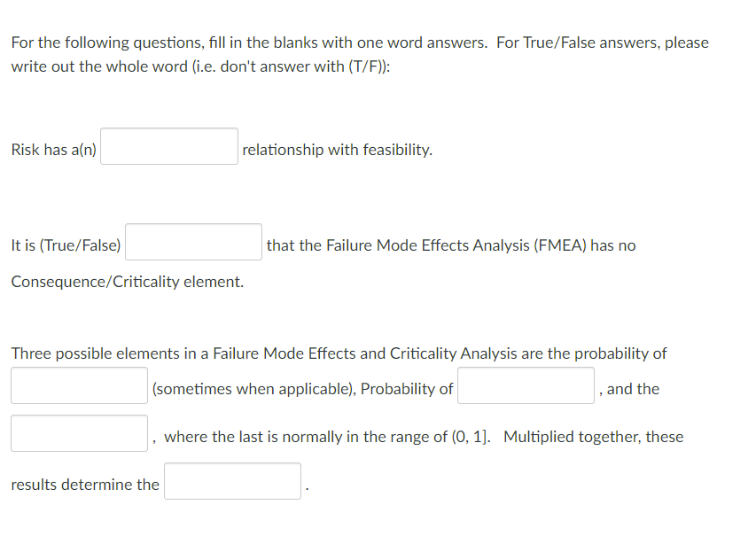Focus the feasibility relationship answer box
756x536 pixels.
(x=168, y=145)
